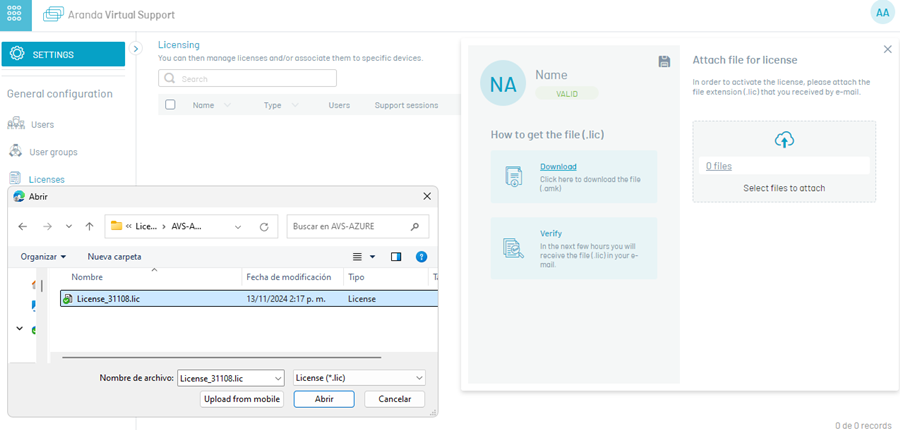This screenshot has height=430, width=900.
Task: Click Select files to attach
Action: (784, 188)
